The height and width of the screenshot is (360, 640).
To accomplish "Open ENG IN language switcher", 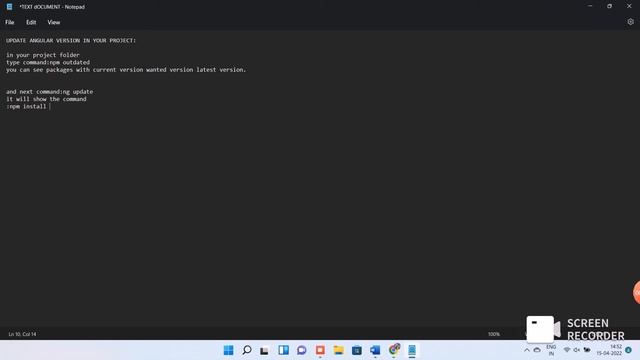I will pyautogui.click(x=551, y=350).
